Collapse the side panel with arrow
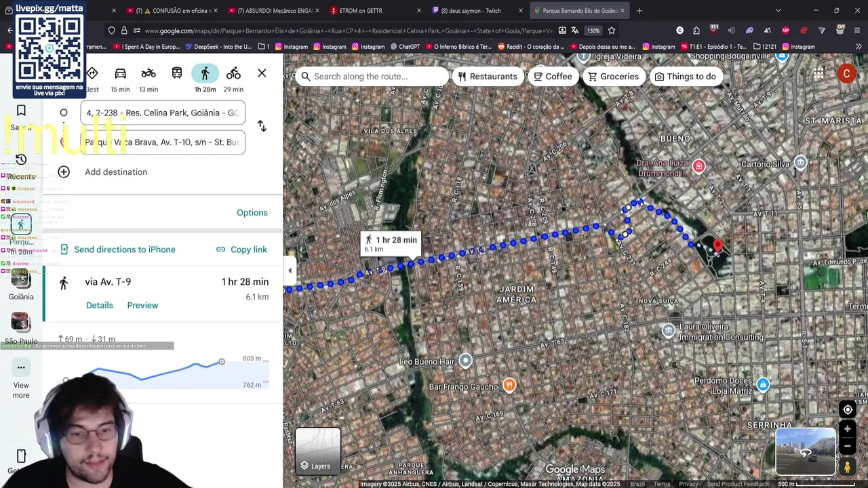The height and width of the screenshot is (488, 868). pos(290,270)
